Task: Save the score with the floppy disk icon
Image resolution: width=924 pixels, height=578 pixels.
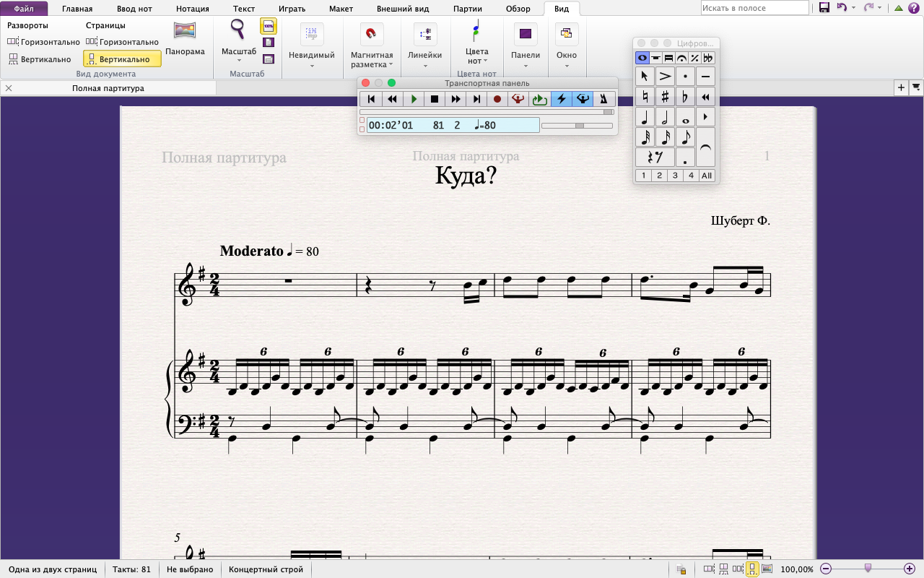Action: click(x=824, y=8)
